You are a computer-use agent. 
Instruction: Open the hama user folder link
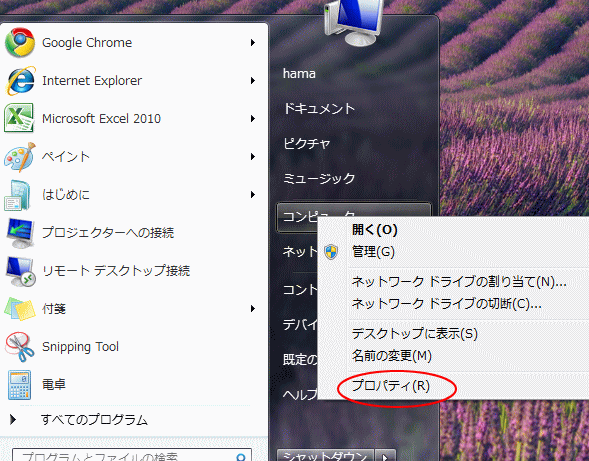tap(299, 74)
